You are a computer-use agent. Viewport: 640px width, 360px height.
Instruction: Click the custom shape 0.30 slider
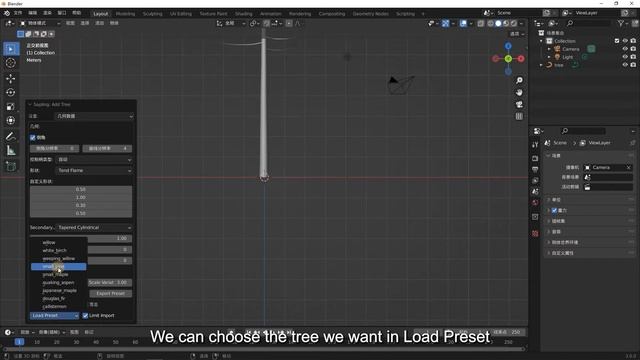click(81, 205)
